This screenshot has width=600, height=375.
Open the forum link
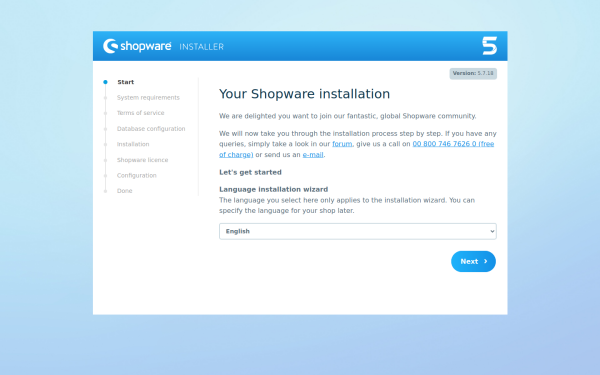pyautogui.click(x=342, y=144)
